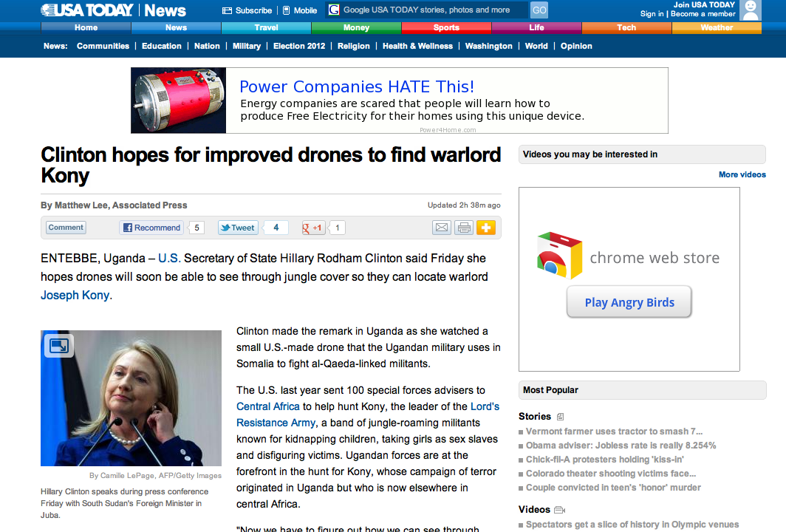Click the Comment button
The image size is (786, 532).
(66, 227)
